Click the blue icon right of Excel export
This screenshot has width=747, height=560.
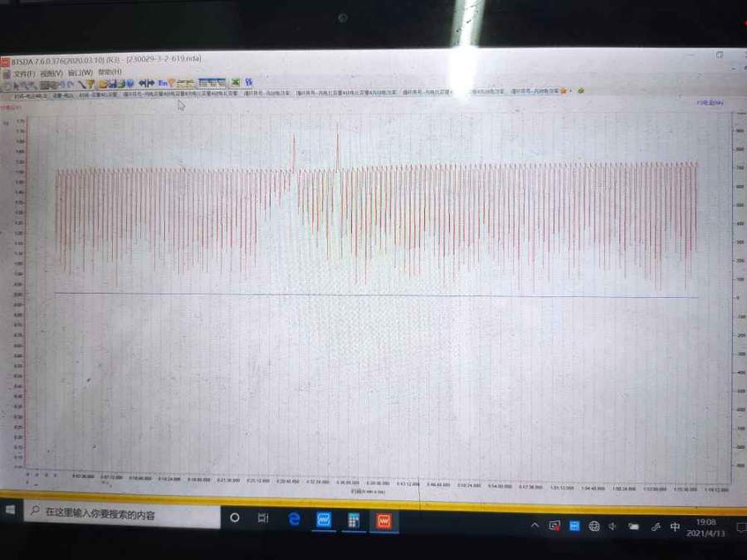pos(249,83)
